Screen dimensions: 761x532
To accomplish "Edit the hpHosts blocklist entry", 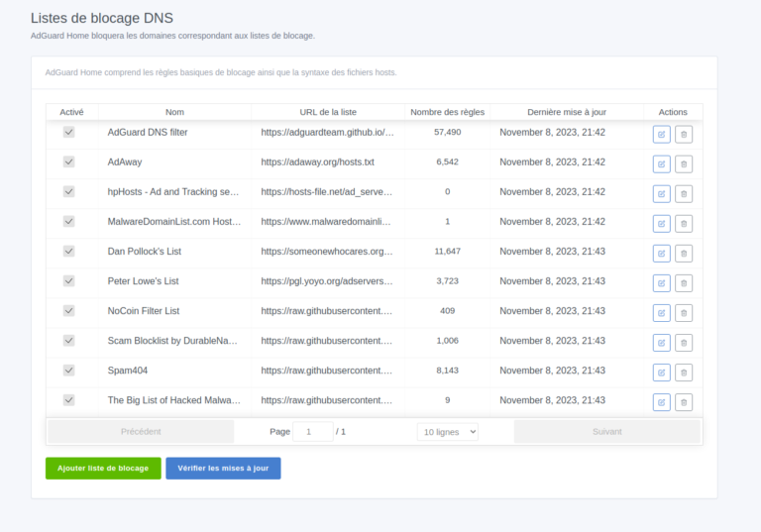I will tap(661, 194).
